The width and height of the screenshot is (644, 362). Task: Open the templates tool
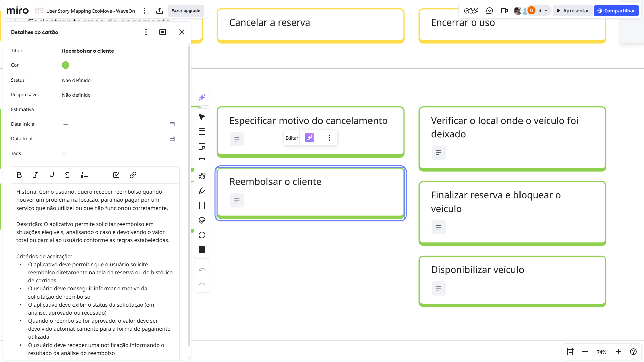(202, 132)
